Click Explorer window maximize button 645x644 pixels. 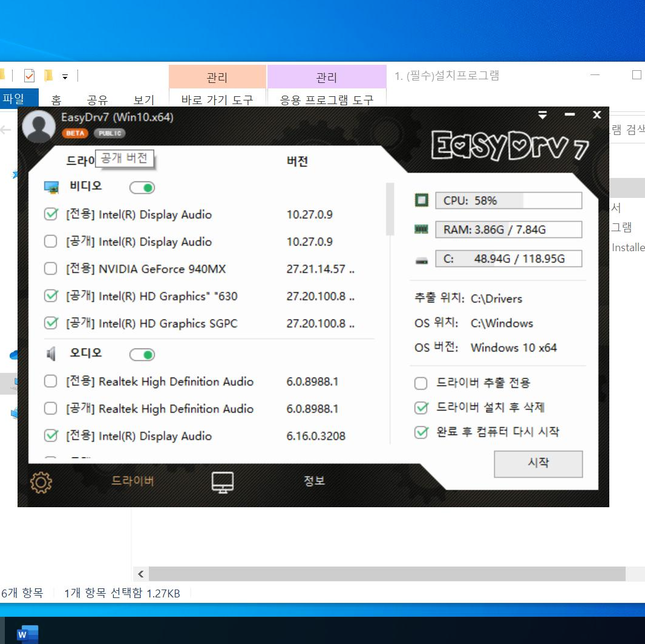[x=637, y=74]
